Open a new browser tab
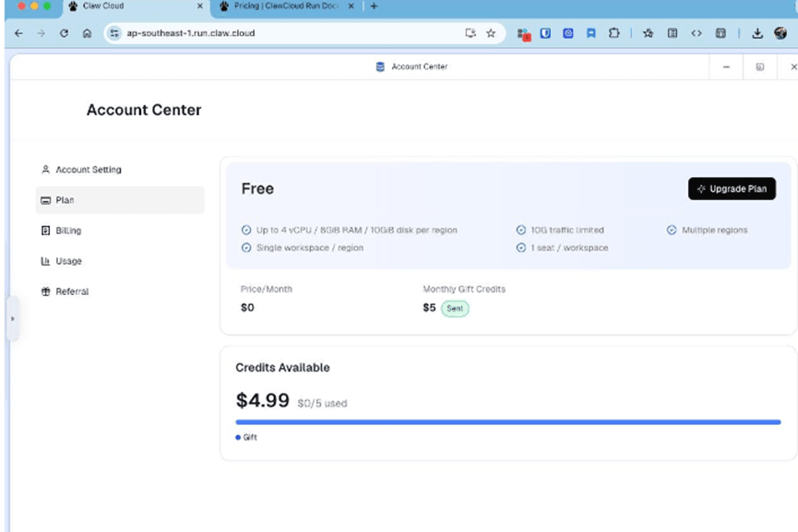The width and height of the screenshot is (798, 532). 374,6
